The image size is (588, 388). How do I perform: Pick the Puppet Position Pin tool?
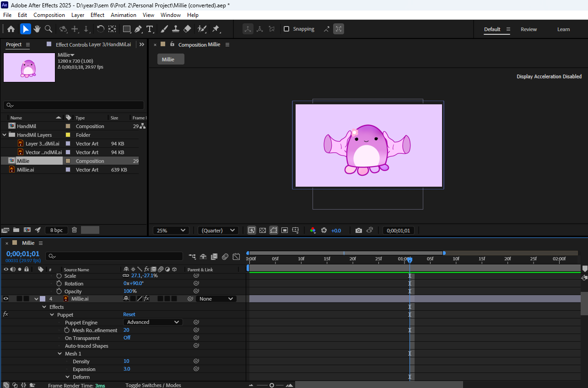pos(216,29)
